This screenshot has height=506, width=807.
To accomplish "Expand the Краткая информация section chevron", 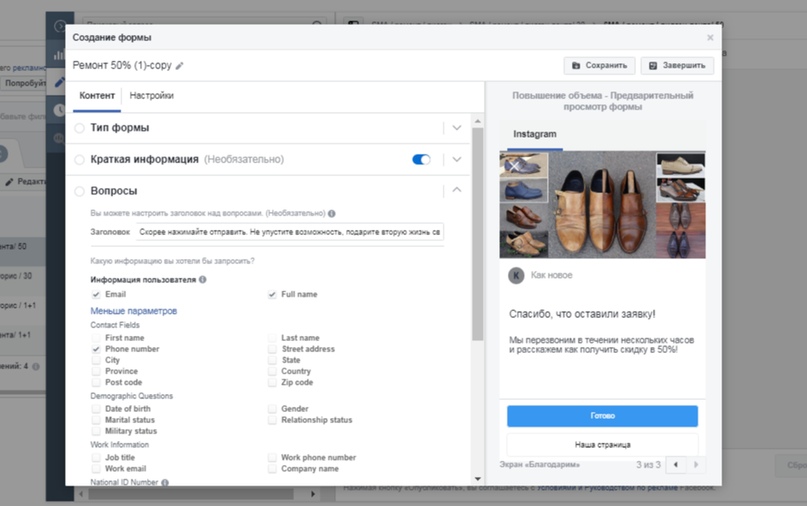I will 457,159.
